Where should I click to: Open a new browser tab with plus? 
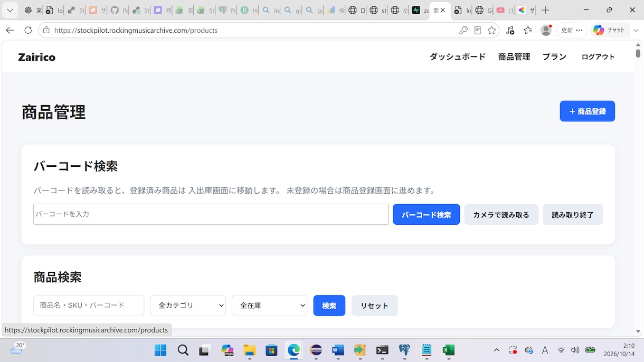[546, 10]
